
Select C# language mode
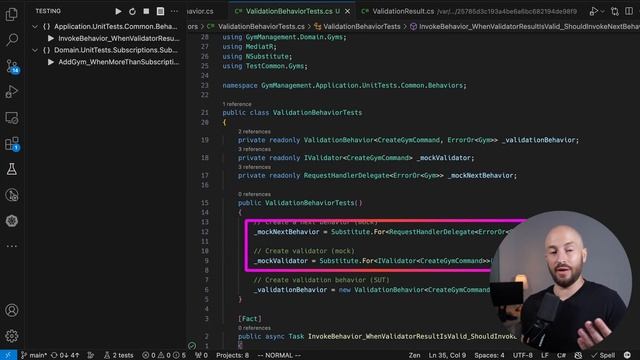(x=561, y=355)
